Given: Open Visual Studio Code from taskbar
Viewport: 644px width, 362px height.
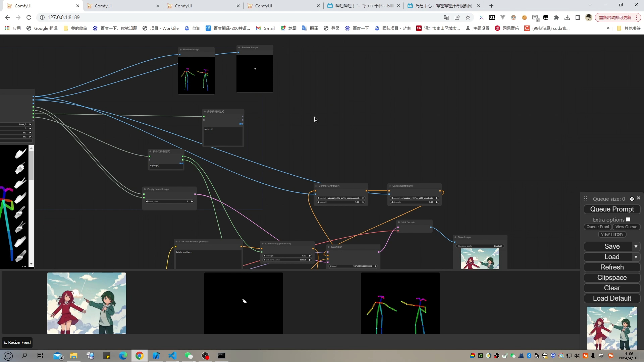Looking at the screenshot, I should coord(172,356).
